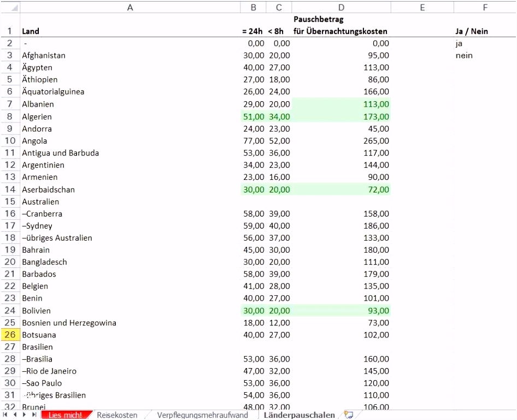Select the 95,00 value for Afghanistan
517x420 pixels.
341,55
